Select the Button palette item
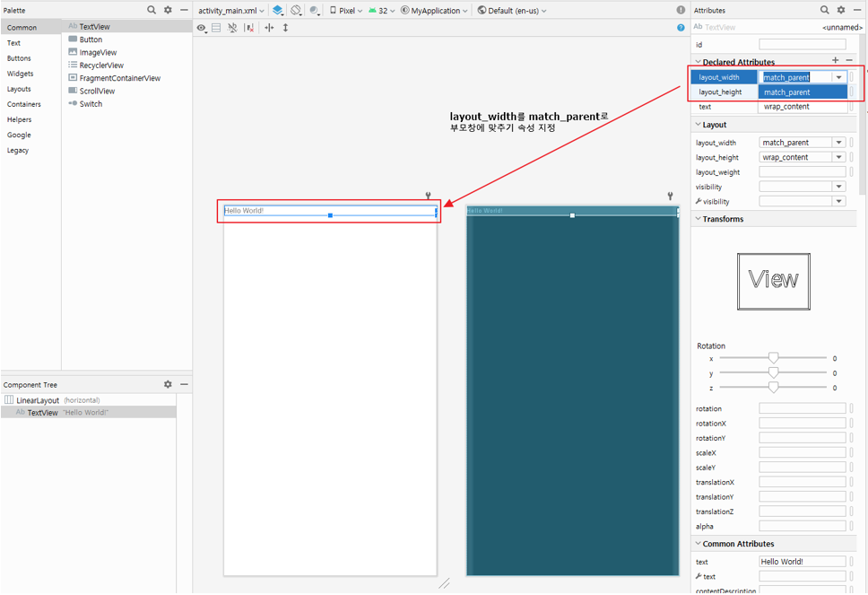 (x=85, y=39)
